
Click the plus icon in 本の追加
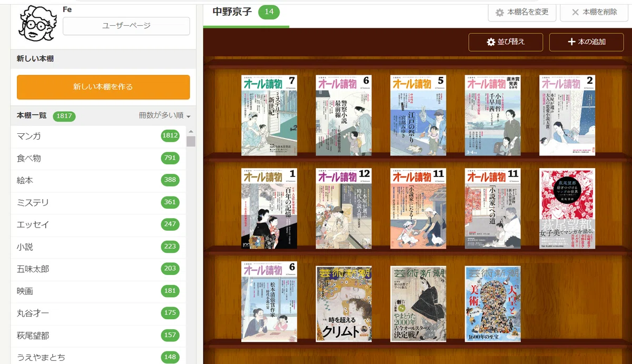click(571, 42)
